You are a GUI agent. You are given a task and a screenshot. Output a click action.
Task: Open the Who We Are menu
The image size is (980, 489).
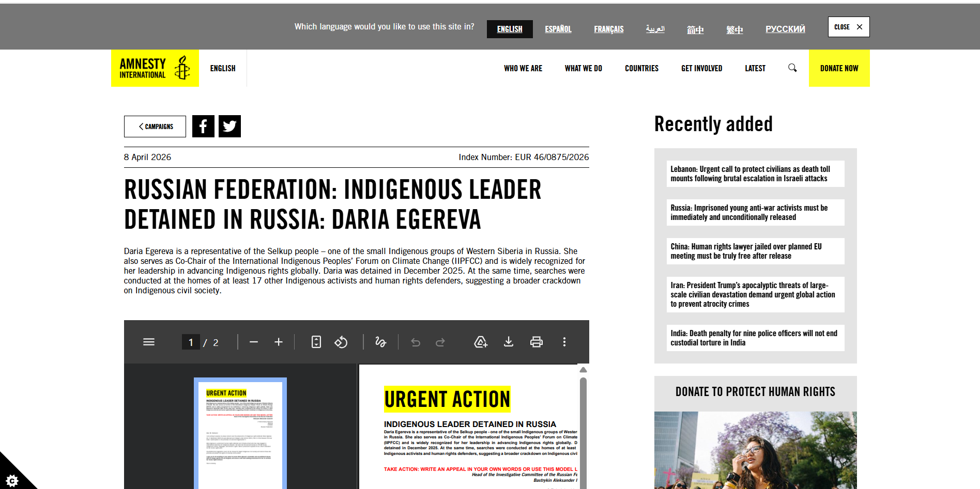(x=523, y=68)
